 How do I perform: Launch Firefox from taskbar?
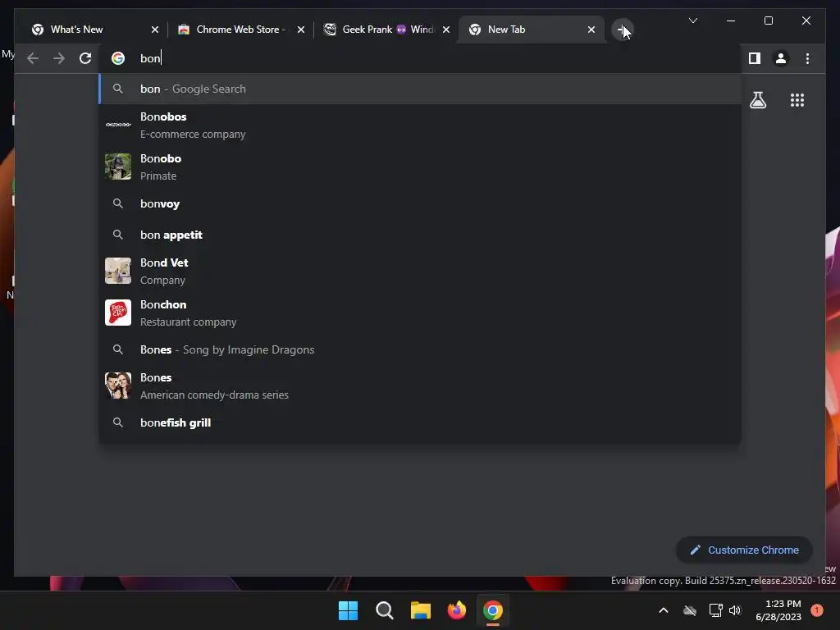point(456,610)
